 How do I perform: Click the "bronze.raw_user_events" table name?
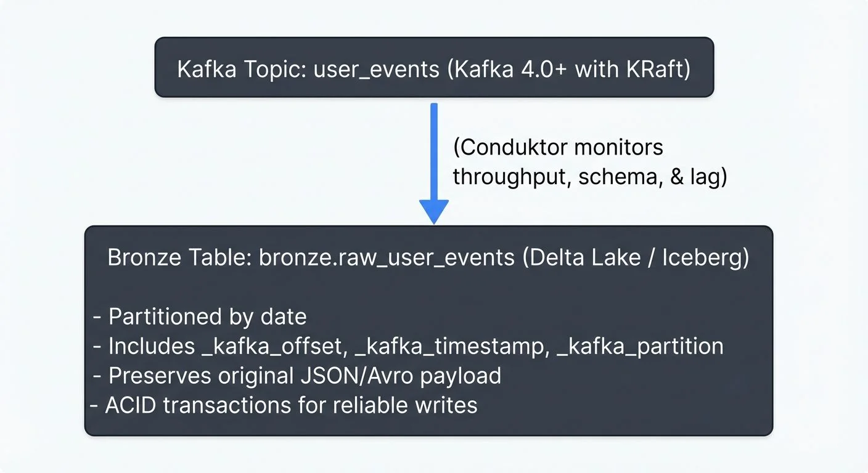[x=386, y=257]
